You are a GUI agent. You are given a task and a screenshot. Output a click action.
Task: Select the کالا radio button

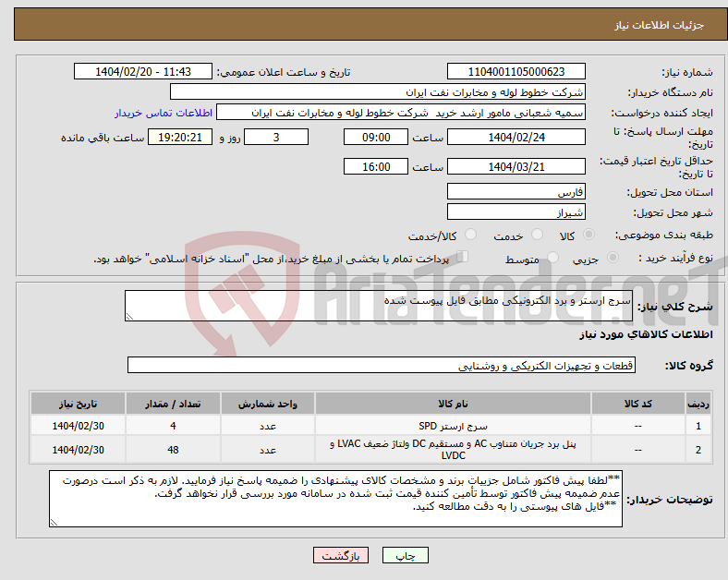[x=588, y=235]
